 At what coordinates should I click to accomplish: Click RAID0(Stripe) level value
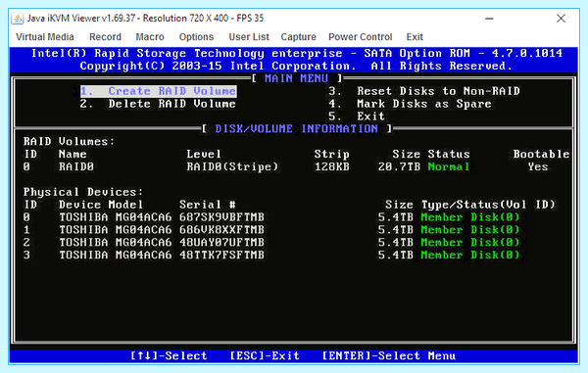pyautogui.click(x=232, y=166)
